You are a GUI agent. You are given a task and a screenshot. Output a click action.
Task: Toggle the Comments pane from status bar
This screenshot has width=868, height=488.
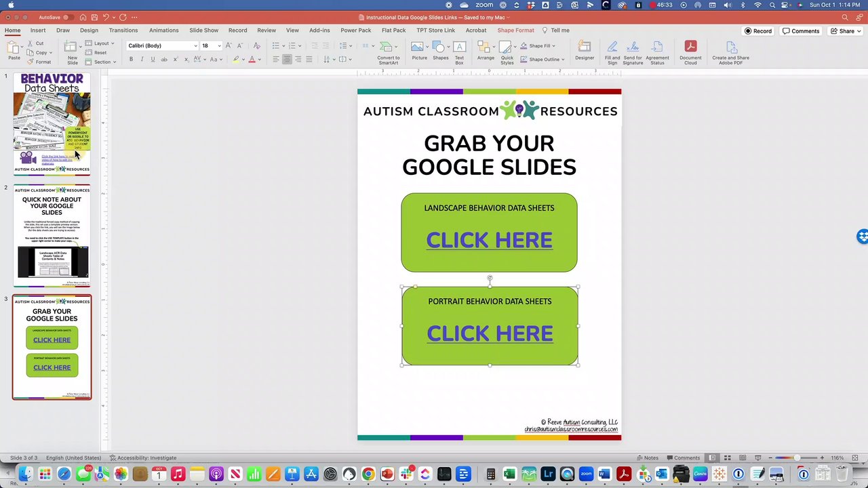[683, 458]
